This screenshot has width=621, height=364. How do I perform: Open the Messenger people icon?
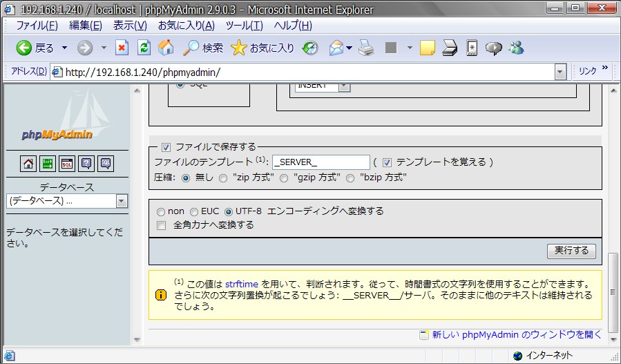pyautogui.click(x=517, y=48)
